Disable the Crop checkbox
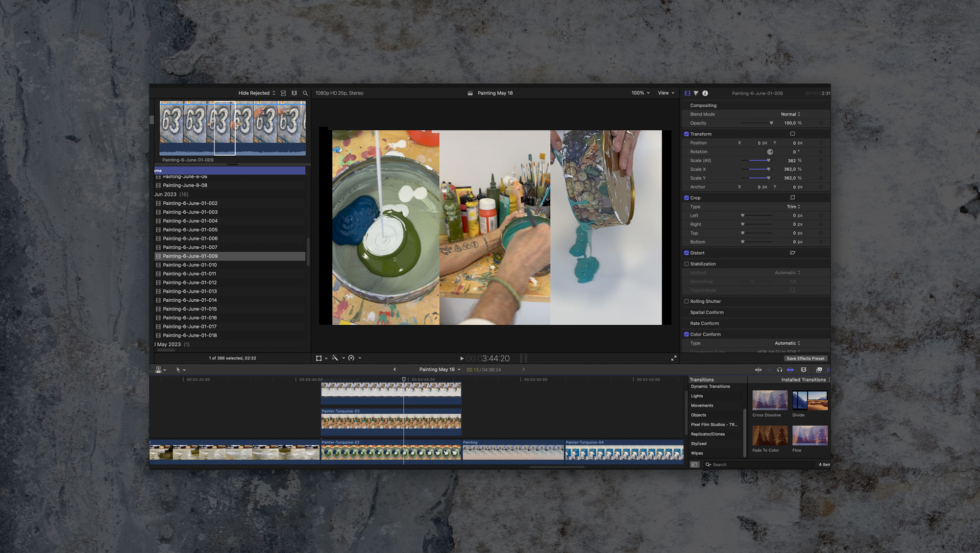This screenshot has width=980, height=553. click(x=686, y=198)
